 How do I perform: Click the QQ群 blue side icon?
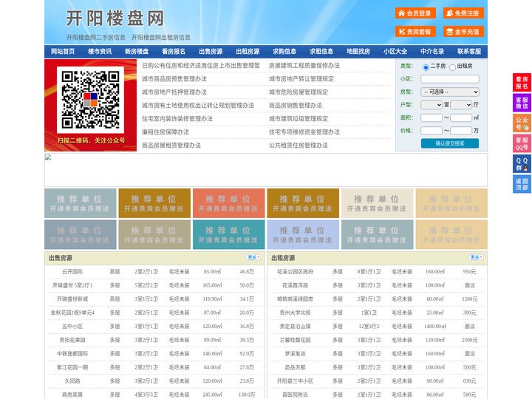click(x=522, y=164)
